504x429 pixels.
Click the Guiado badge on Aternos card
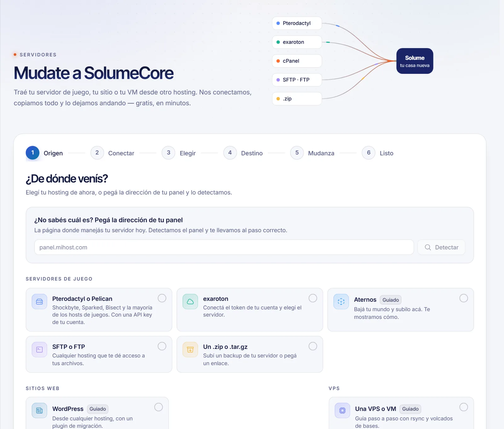(x=391, y=300)
